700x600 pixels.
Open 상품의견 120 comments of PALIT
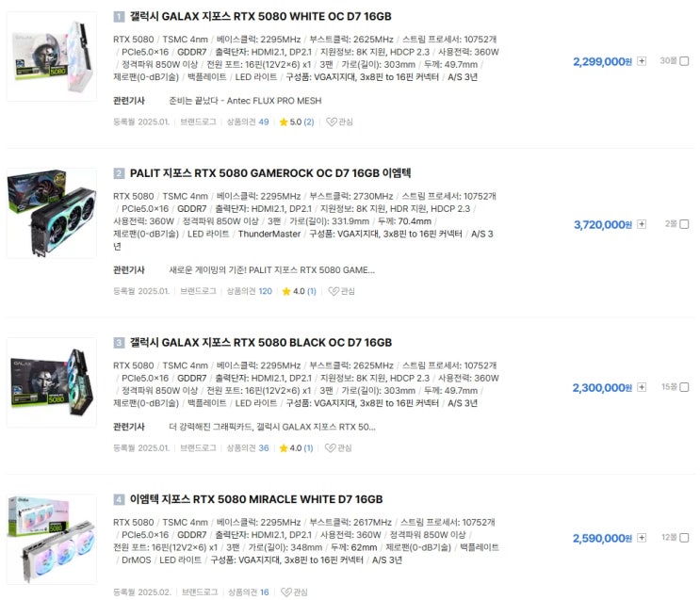tap(249, 291)
